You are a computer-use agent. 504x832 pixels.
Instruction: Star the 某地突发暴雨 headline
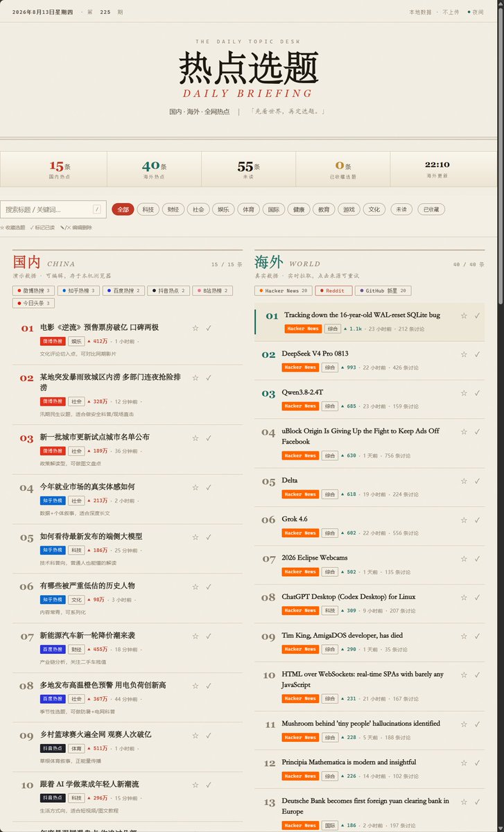195,378
